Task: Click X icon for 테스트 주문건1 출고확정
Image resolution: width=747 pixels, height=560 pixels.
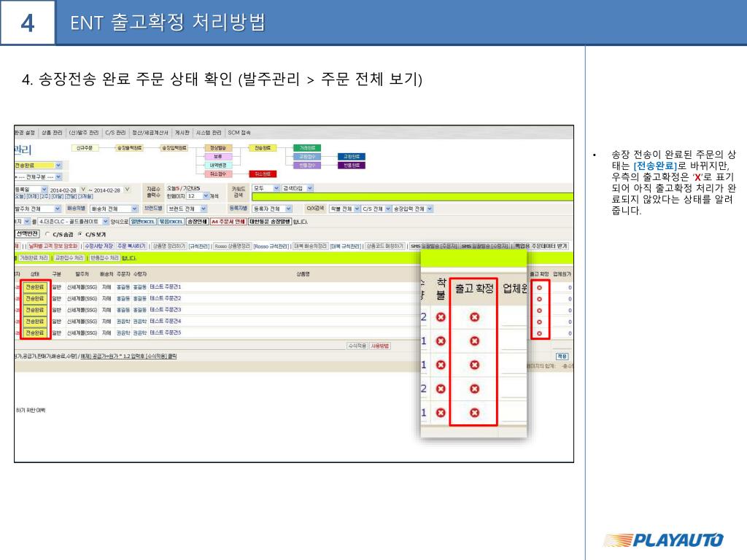Action: 539,287
